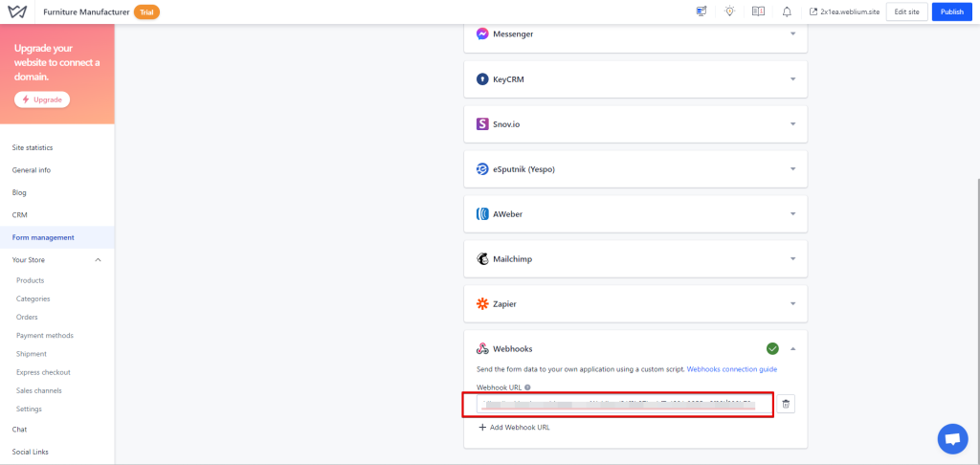
Task: Click the Weblium logo
Action: [16, 11]
